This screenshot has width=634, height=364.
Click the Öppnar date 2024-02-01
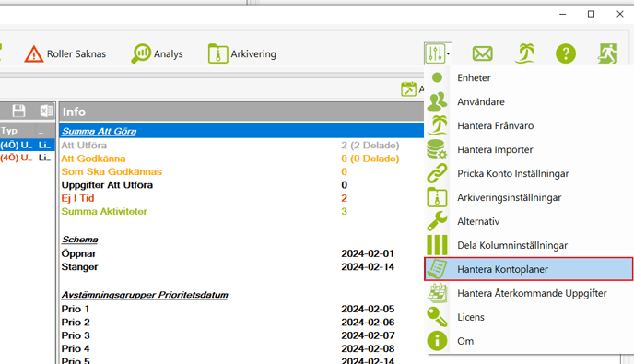point(368,253)
